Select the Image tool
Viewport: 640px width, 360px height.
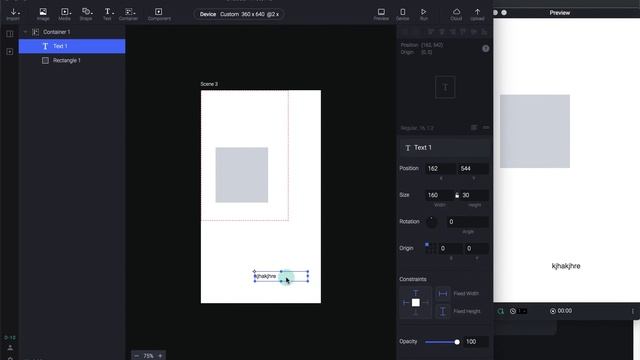pos(43,14)
